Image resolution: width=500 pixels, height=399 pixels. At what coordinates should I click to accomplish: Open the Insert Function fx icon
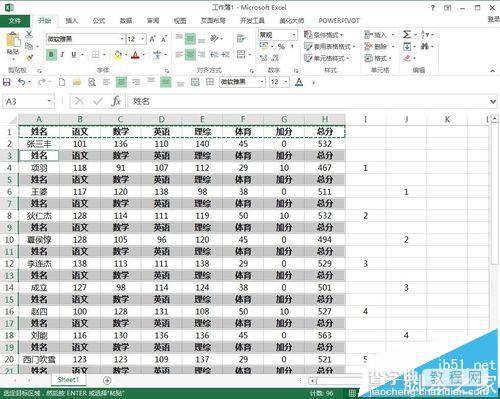coord(116,101)
